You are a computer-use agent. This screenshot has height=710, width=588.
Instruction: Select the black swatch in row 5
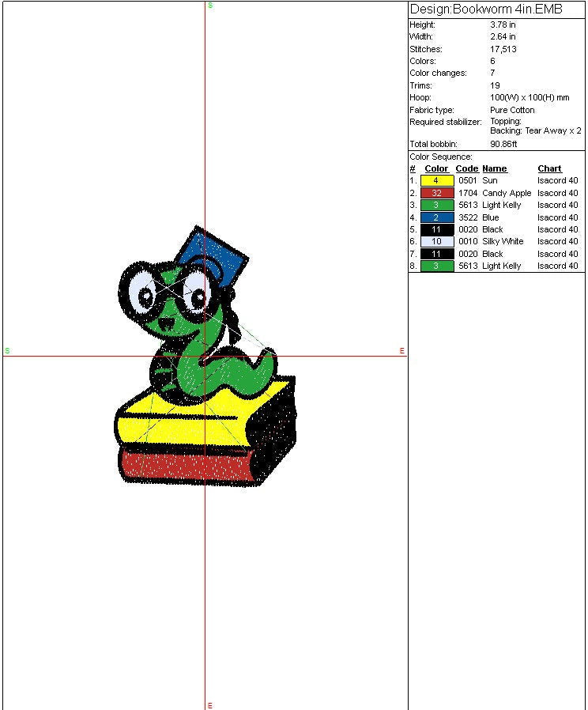tap(436, 229)
